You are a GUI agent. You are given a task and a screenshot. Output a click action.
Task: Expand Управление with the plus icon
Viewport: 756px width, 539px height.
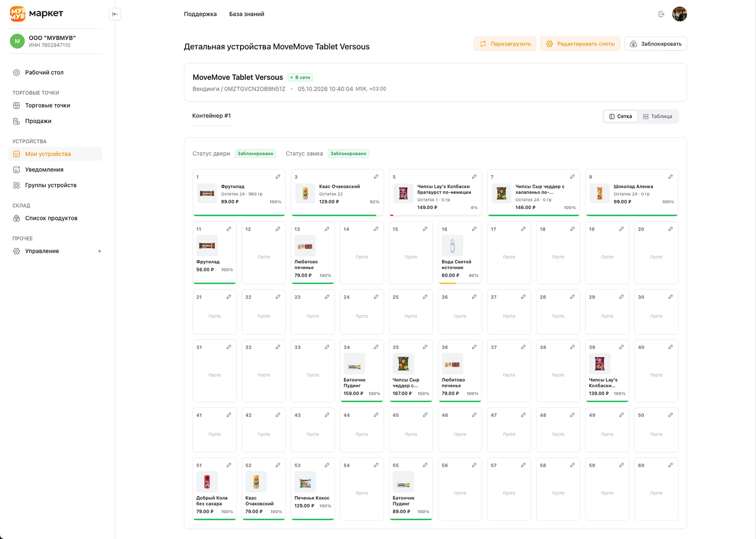pyautogui.click(x=99, y=251)
